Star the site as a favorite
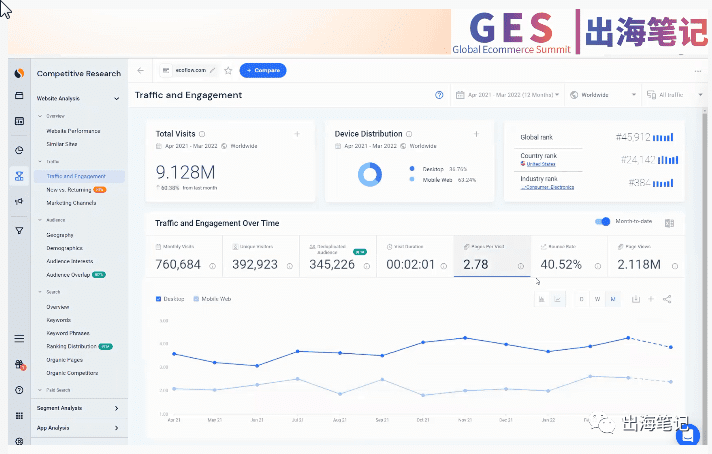712x454 pixels. tap(228, 70)
